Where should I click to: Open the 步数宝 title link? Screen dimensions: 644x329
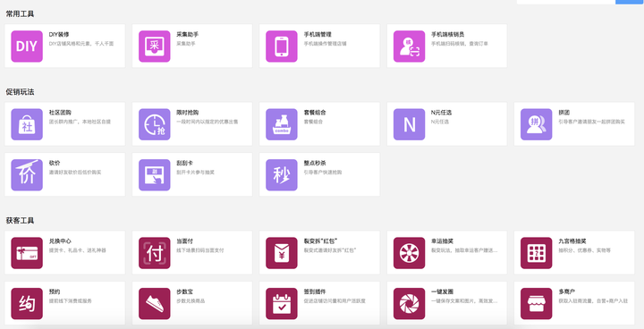184,291
